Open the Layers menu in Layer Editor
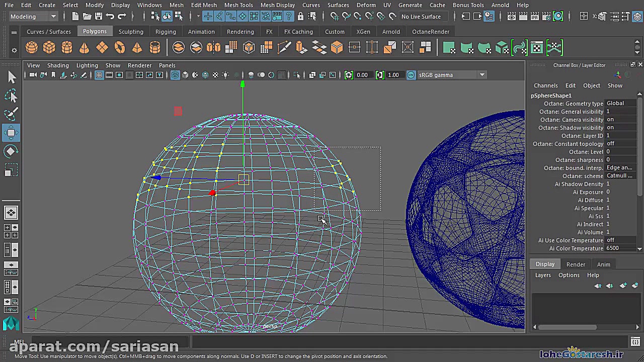Image resolution: width=644 pixels, height=362 pixels. pyautogui.click(x=543, y=275)
